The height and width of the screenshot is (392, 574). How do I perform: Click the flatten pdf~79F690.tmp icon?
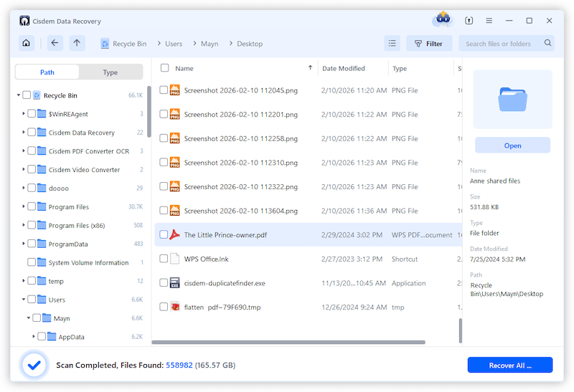point(175,307)
